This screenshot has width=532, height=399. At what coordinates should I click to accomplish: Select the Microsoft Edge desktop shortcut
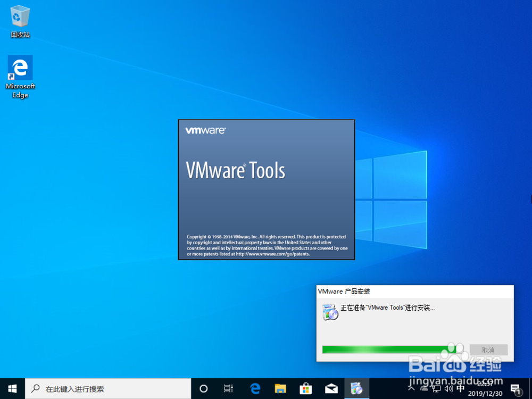pos(20,77)
